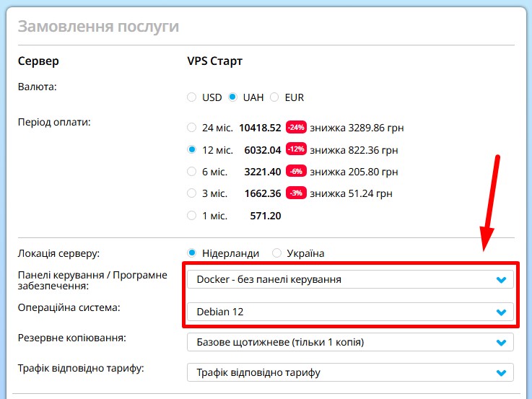Click the Трафік відповідно тарифу label on the left
Viewport: 532px width, 399px height.
tap(81, 368)
